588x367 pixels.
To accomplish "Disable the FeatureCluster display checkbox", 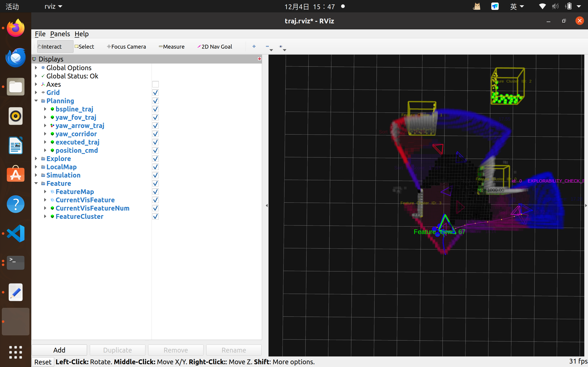I will (x=155, y=216).
